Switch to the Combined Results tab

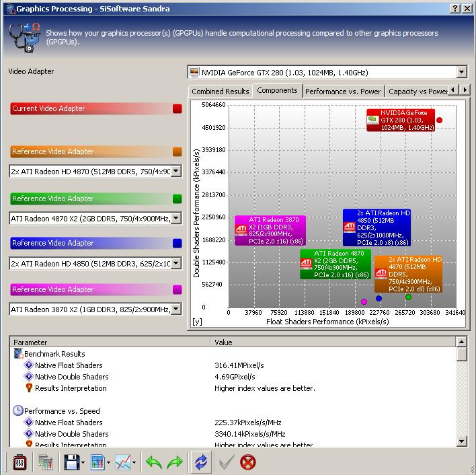coord(221,92)
